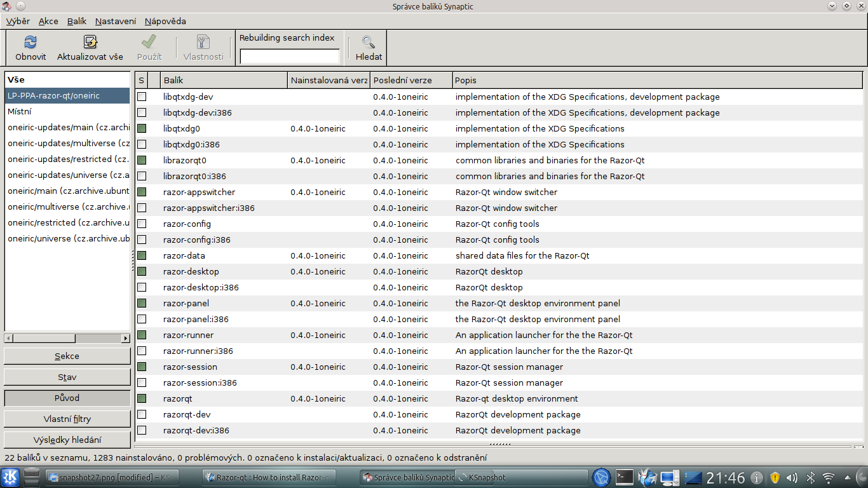Toggle status box for razor-config package
The width and height of the screenshot is (868, 488).
[x=142, y=224]
